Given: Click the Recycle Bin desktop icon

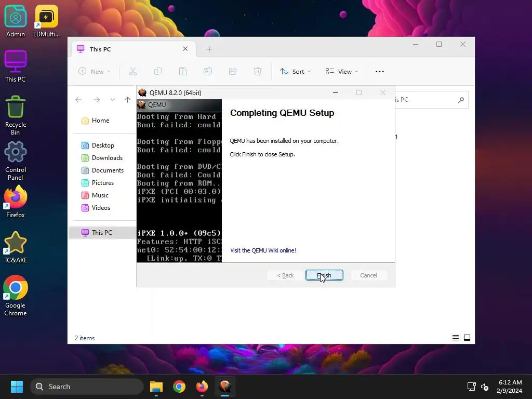Looking at the screenshot, I should (15, 115).
